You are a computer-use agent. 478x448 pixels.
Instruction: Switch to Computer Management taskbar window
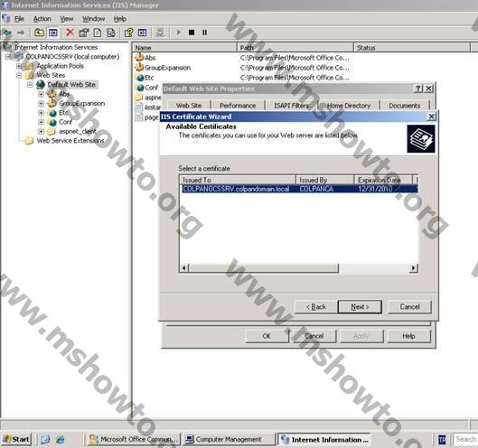click(229, 439)
